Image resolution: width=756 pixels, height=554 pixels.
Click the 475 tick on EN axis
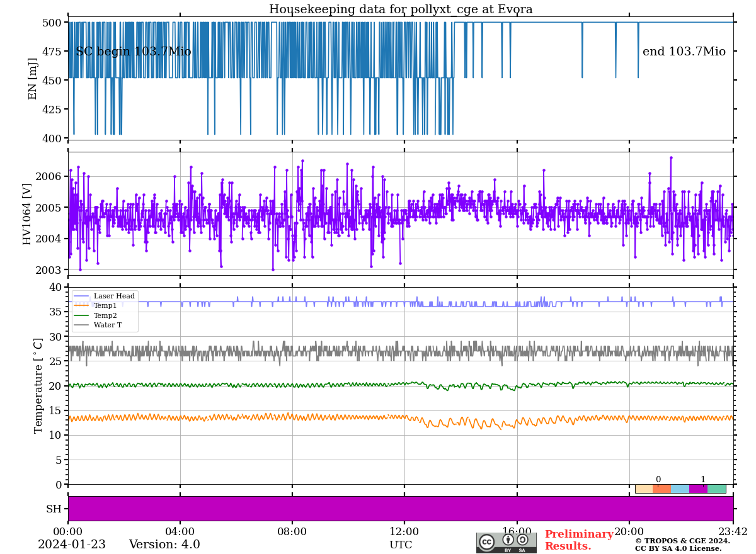pos(52,52)
